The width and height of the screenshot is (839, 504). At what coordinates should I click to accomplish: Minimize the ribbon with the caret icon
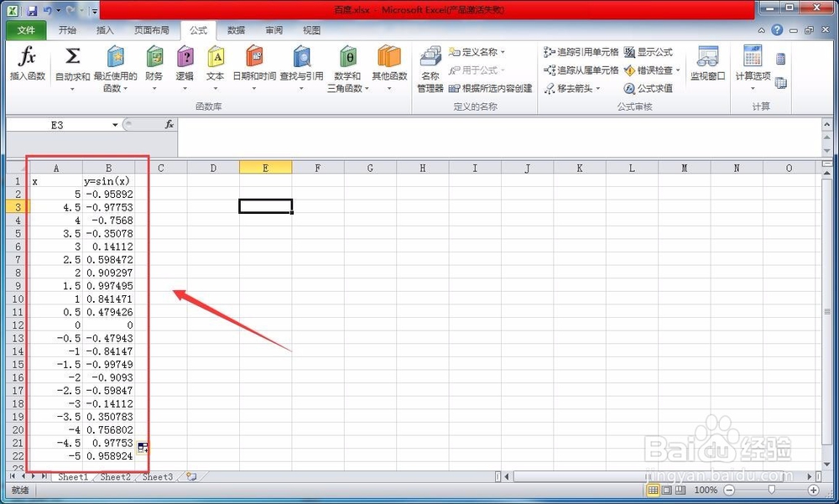pyautogui.click(x=762, y=30)
